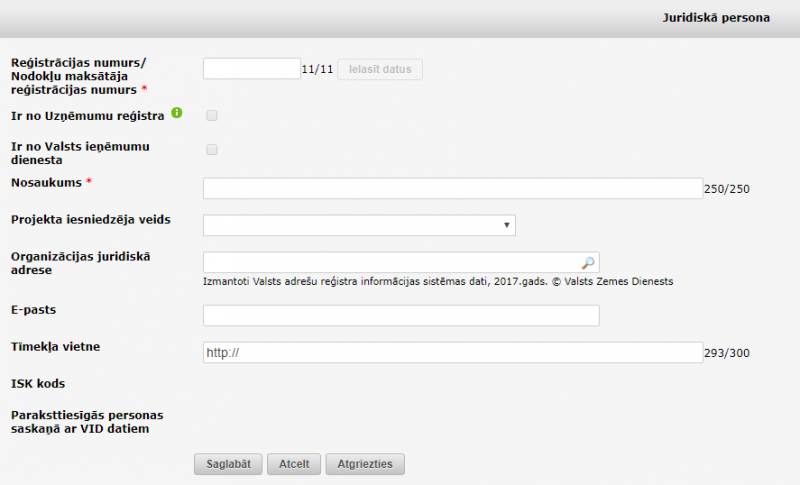
Task: Click the Valsts Zemes Dienests copyright note
Action: click(x=437, y=282)
